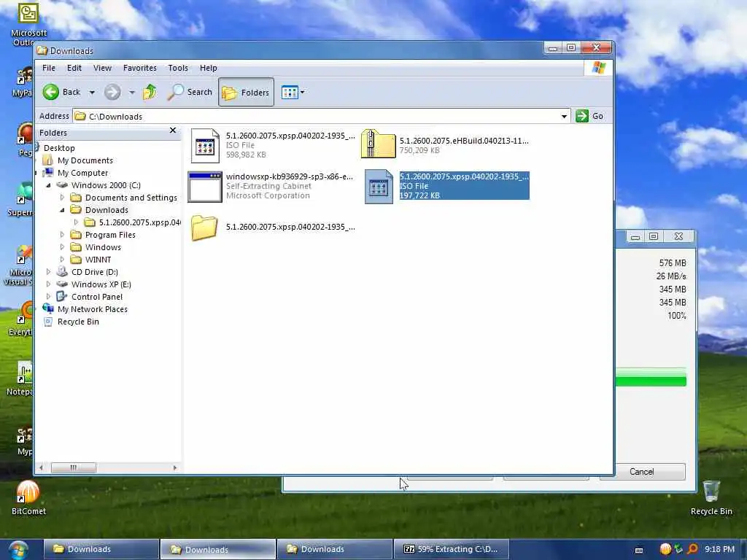The image size is (747, 560).
Task: Toggle the Folders pane button
Action: [x=246, y=93]
